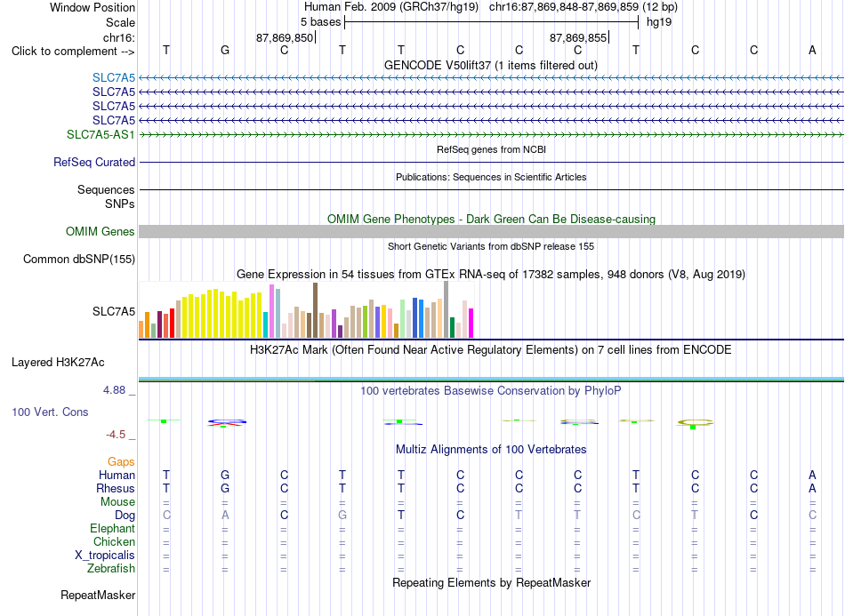Open 'RefSeq genes from NCBI' track title
Viewport: 845px width, 616px height.
[x=491, y=149]
